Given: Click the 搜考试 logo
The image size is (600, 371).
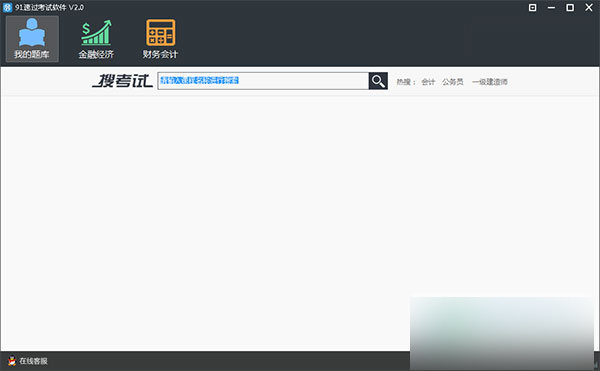Looking at the screenshot, I should pyautogui.click(x=122, y=81).
